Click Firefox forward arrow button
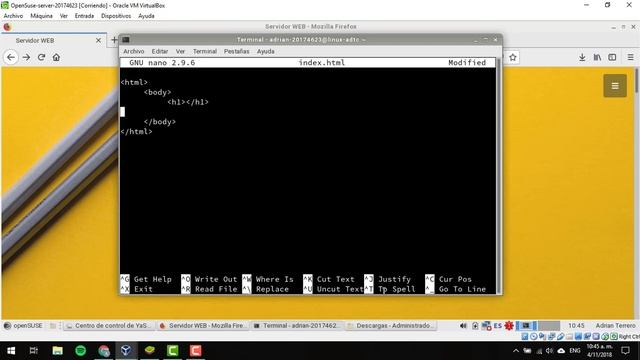Image resolution: width=640 pixels, height=360 pixels. point(26,57)
